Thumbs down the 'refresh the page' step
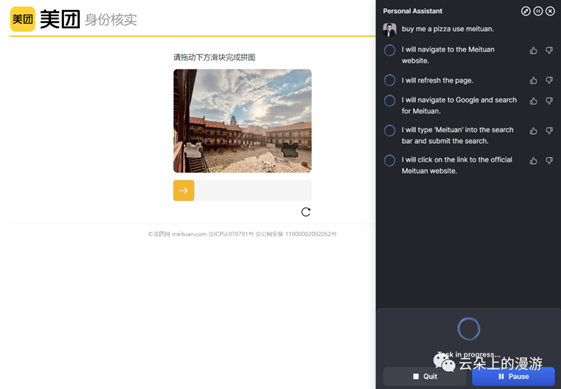Screen dimensions: 561x389 click(549, 81)
